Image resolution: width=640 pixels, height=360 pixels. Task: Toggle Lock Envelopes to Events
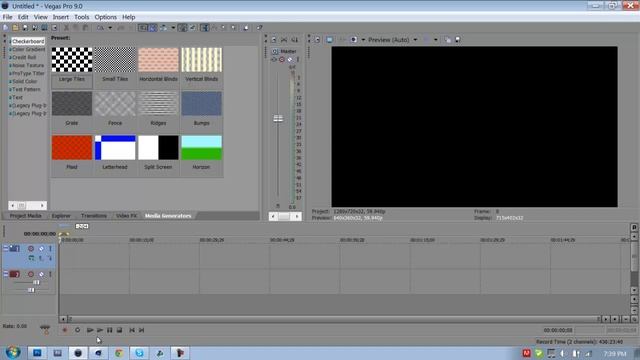(x=182, y=28)
